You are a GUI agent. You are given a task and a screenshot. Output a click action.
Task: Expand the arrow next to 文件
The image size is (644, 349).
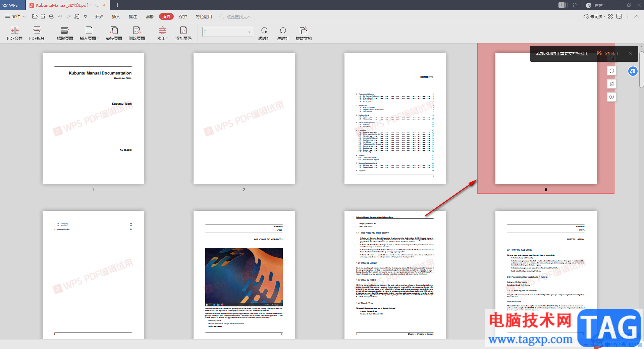[24, 16]
